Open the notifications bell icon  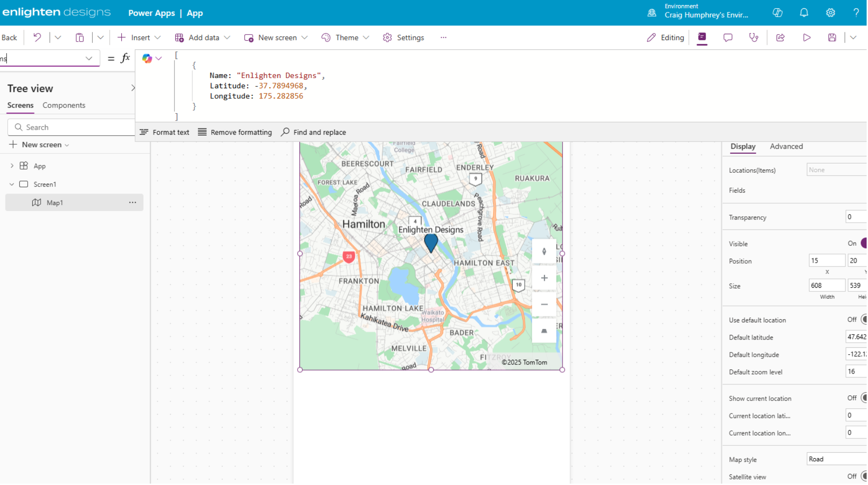804,12
